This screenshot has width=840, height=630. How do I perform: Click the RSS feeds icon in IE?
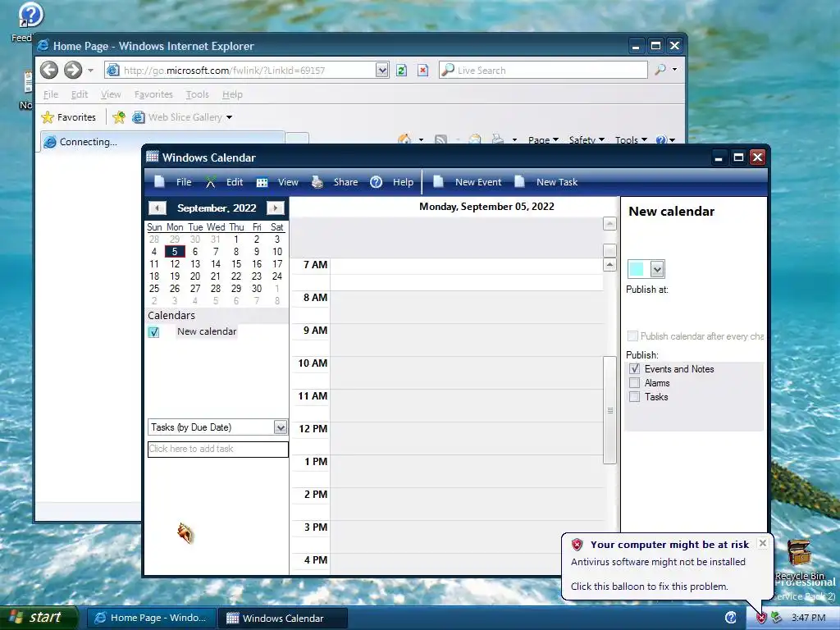pyautogui.click(x=441, y=139)
